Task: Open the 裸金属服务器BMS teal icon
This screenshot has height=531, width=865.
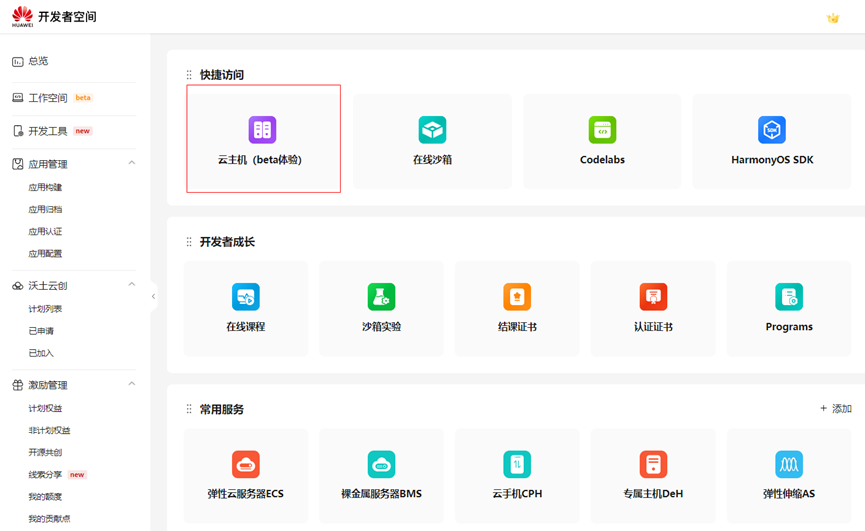Action: tap(382, 464)
